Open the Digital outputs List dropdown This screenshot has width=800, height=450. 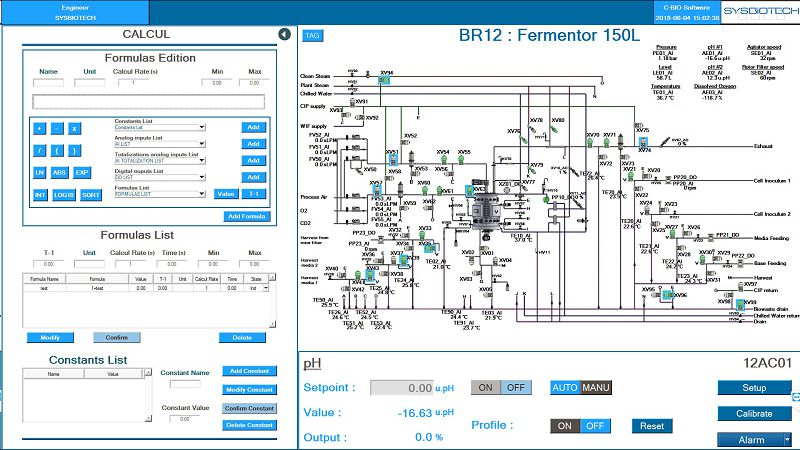[202, 177]
